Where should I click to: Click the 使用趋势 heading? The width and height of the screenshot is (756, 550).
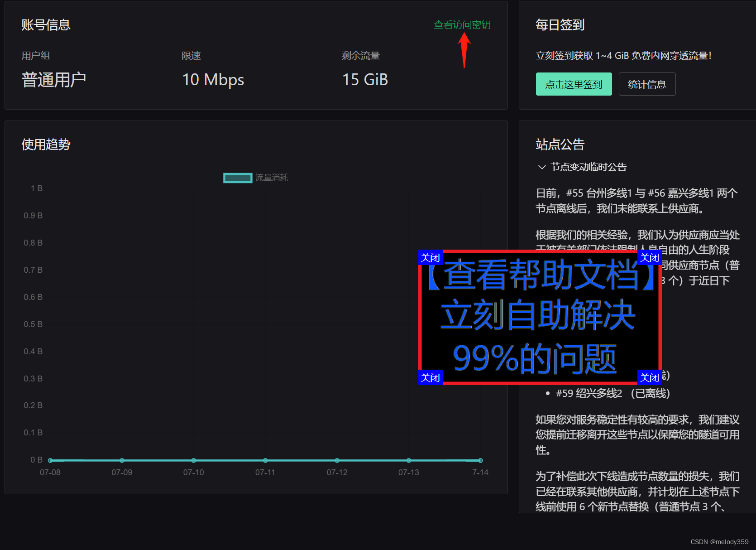tap(46, 145)
